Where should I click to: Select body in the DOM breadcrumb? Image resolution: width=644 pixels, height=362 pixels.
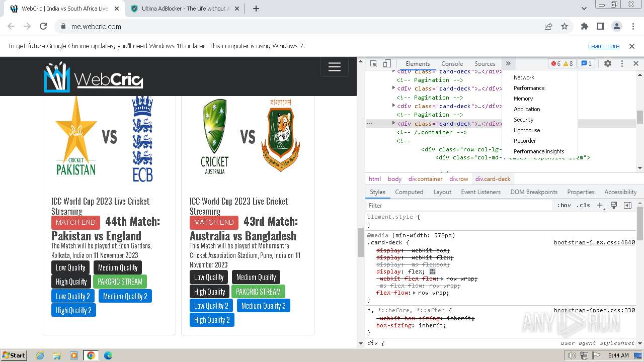pyautogui.click(x=394, y=179)
